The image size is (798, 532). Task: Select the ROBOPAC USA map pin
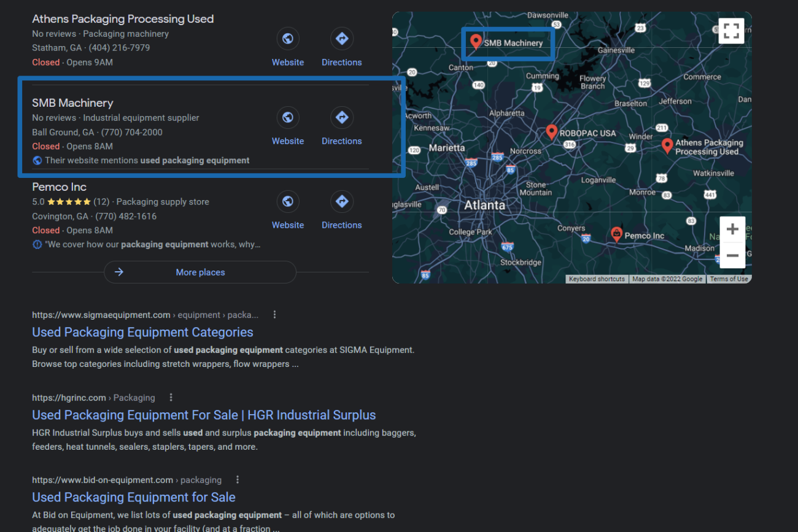[551, 131]
